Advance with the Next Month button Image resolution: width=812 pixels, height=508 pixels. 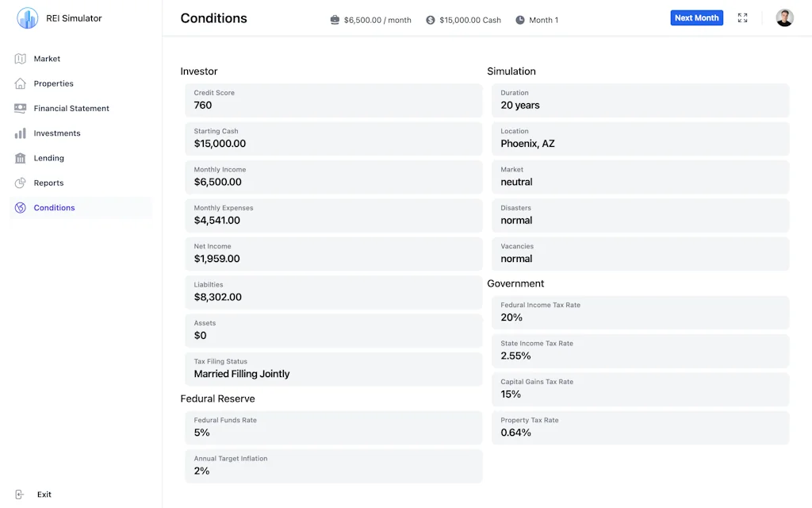click(x=696, y=18)
